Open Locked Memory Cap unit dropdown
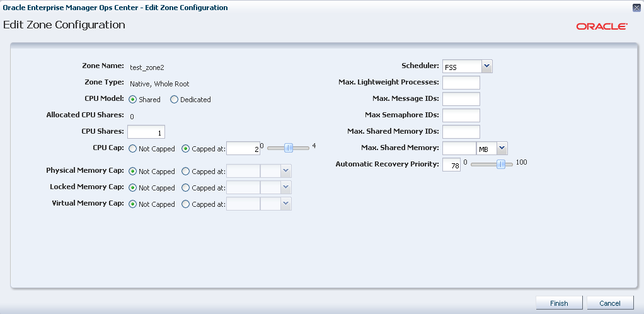Screen dimensions: 644x314 click(x=286, y=187)
